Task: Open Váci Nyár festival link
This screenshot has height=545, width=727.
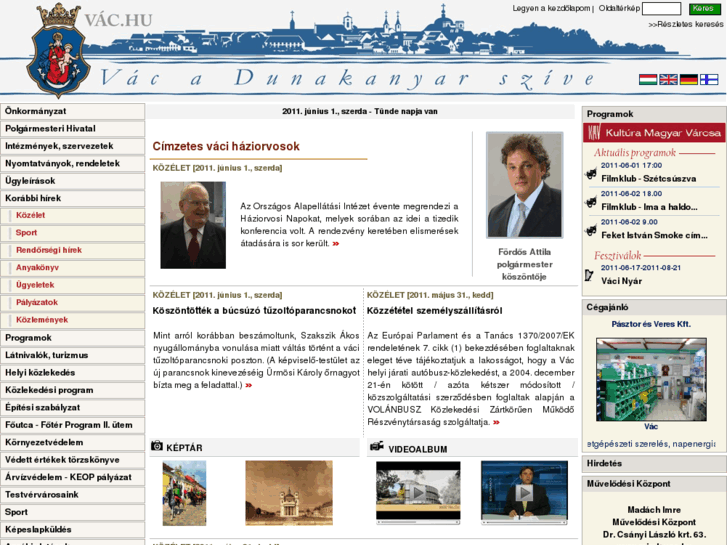Action: 621,281
